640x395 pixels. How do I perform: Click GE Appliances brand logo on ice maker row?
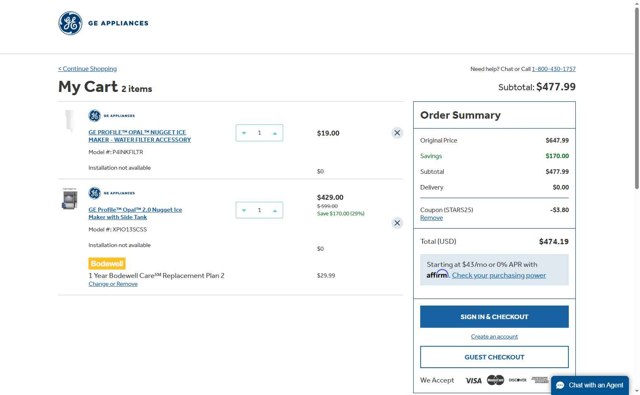coord(111,193)
